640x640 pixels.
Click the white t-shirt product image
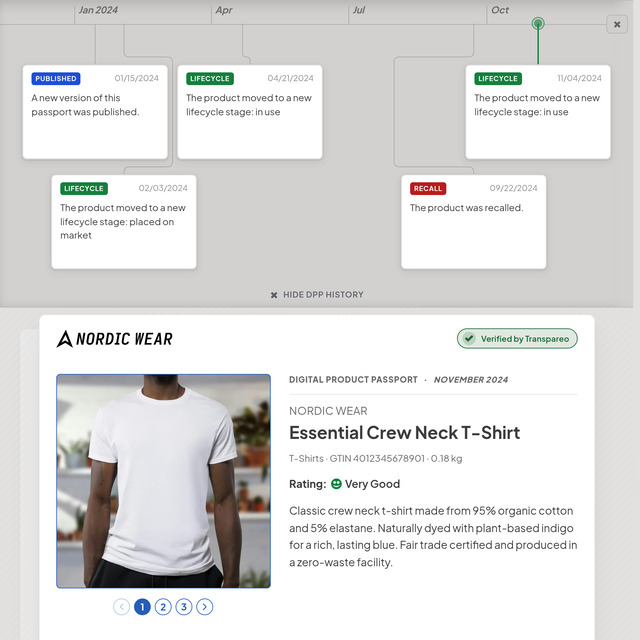[163, 481]
